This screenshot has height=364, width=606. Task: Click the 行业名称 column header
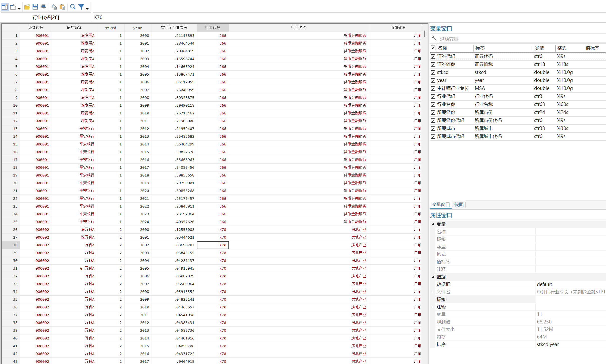[x=298, y=28]
